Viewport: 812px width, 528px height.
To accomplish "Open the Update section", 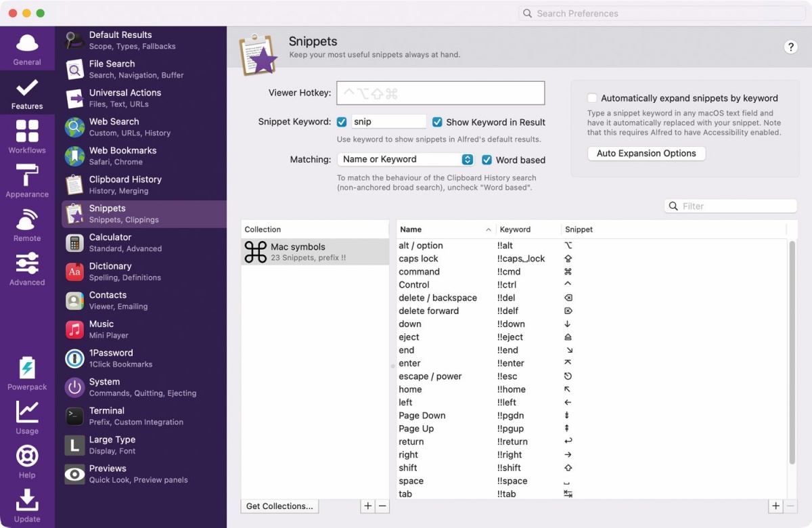I will pyautogui.click(x=27, y=506).
